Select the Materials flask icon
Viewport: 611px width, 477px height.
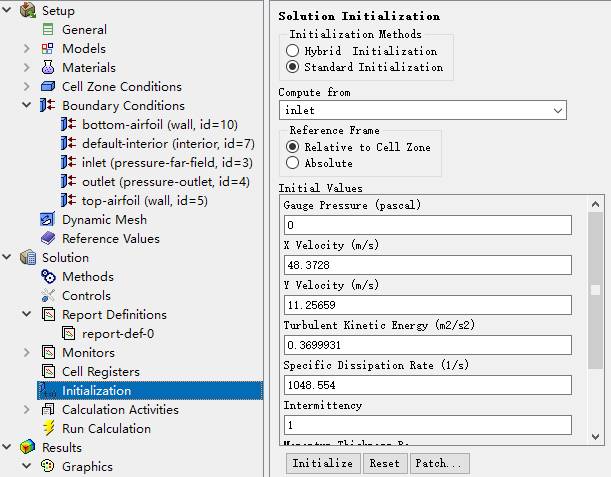click(x=48, y=68)
